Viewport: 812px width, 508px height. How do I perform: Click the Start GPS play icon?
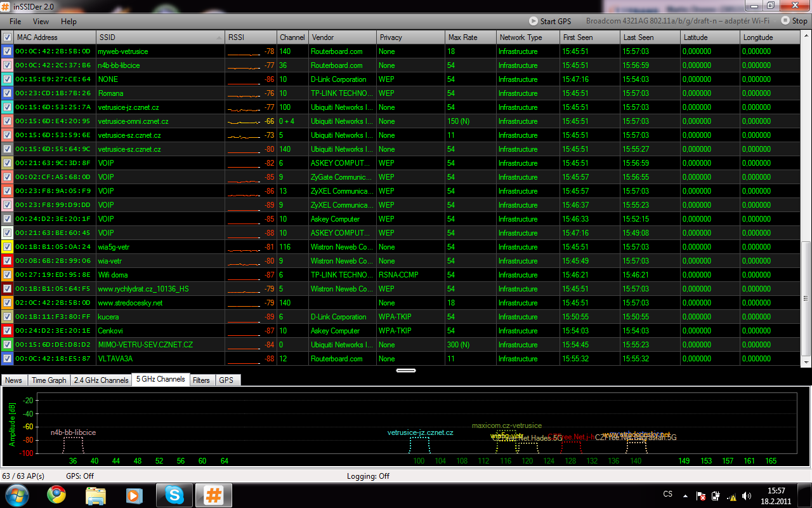(x=534, y=21)
